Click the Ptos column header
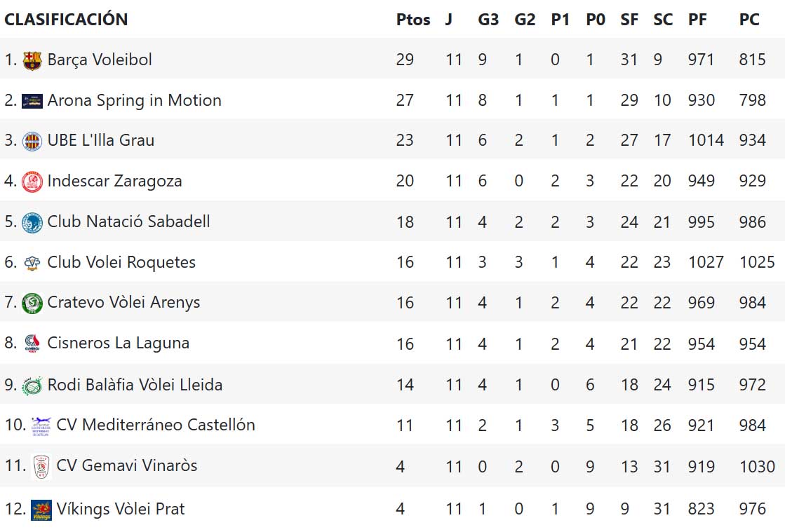 [413, 20]
